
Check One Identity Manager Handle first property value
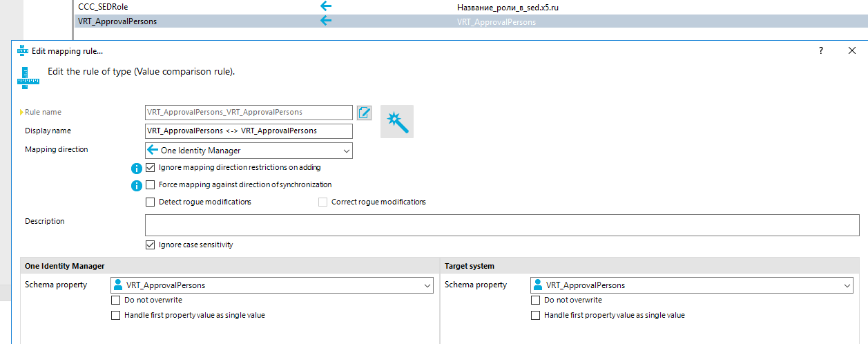pos(116,316)
